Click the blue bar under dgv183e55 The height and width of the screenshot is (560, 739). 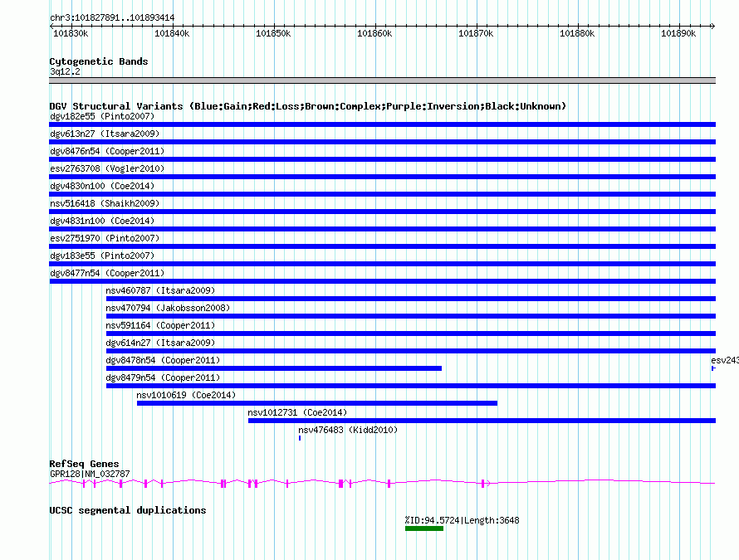click(382, 264)
